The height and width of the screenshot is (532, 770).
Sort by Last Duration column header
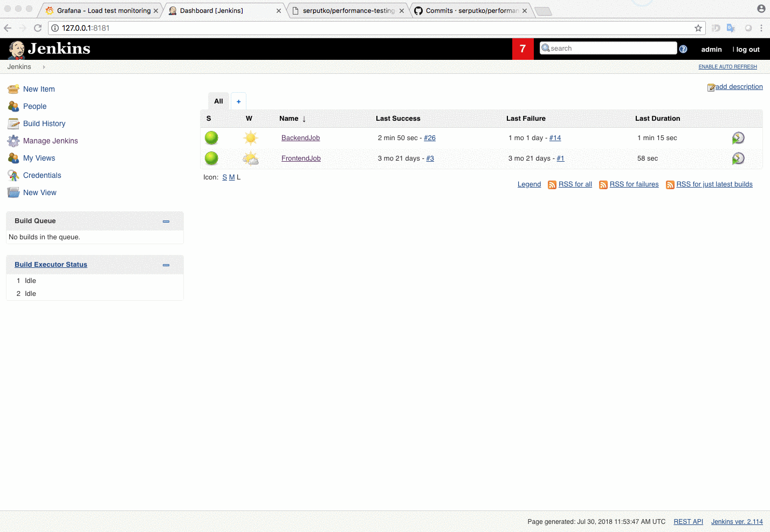[x=657, y=119]
